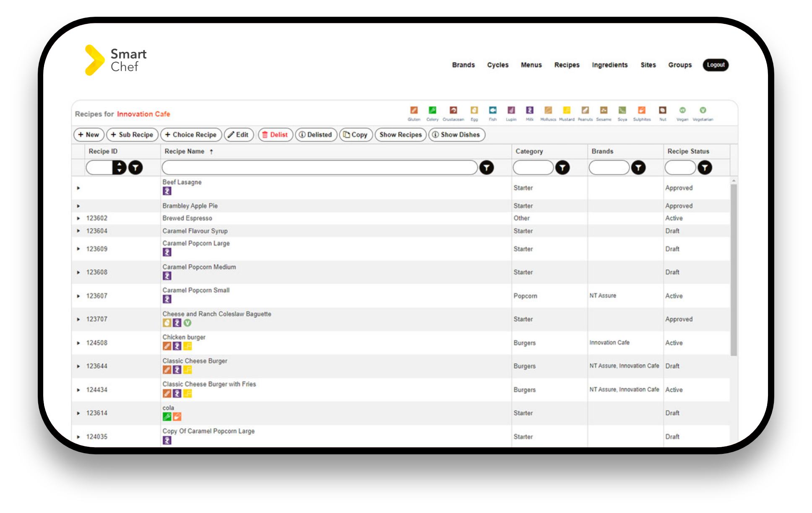The width and height of the screenshot is (812, 513).
Task: Apply the Category filter icon
Action: coord(562,168)
